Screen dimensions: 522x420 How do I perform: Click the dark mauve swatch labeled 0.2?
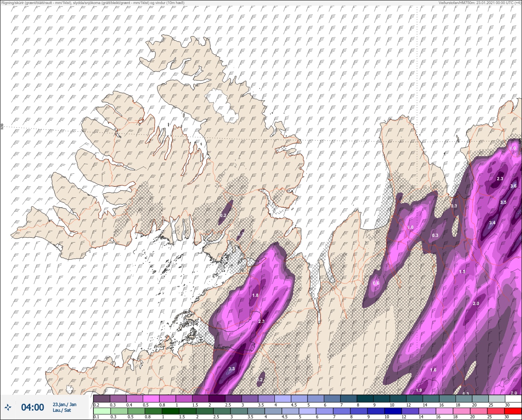(x=102, y=398)
